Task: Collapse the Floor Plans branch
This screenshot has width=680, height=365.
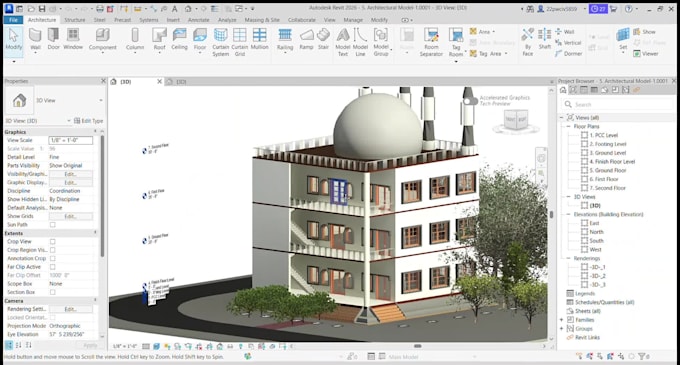Action: tap(569, 127)
